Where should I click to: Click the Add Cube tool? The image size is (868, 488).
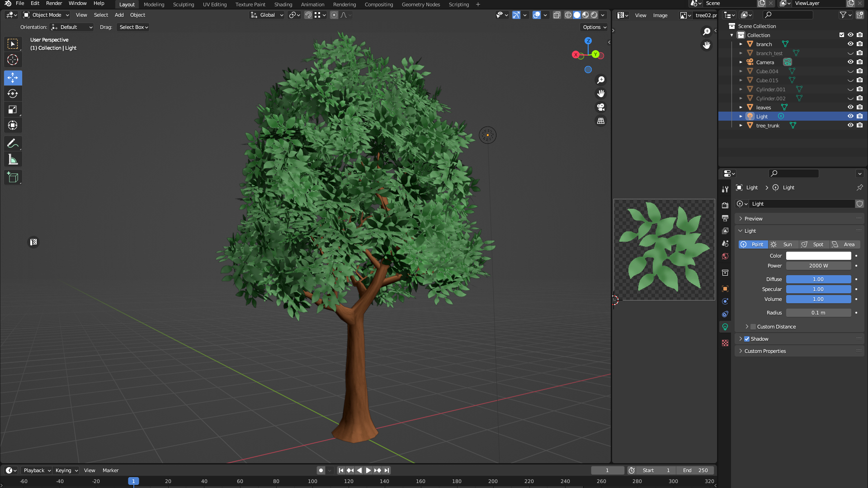[x=13, y=178]
